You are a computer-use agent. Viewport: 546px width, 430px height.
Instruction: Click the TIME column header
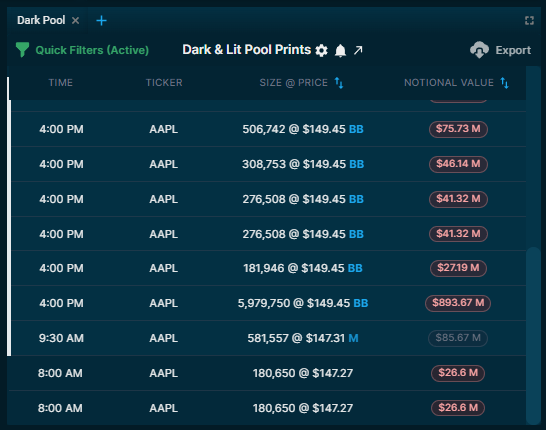(x=61, y=83)
